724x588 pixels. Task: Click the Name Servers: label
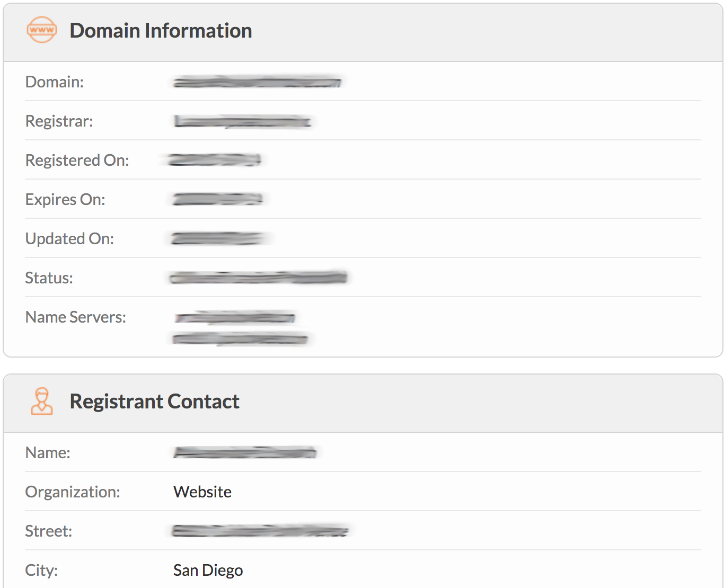click(x=76, y=317)
